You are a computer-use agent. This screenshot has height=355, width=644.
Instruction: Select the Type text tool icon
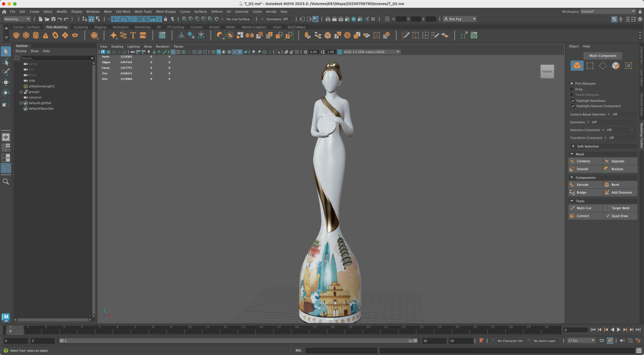tap(133, 35)
